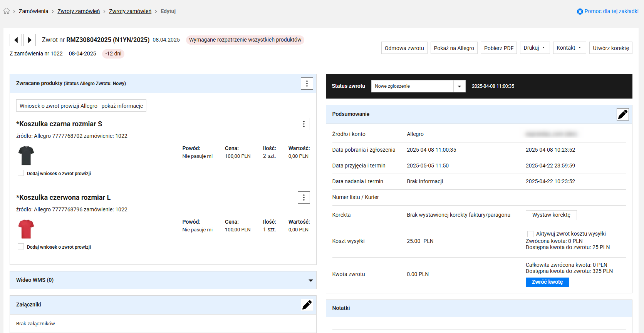Enable Aktywuj zwrot kosztu wysyłki checkbox
This screenshot has width=644, height=333.
[x=530, y=234]
